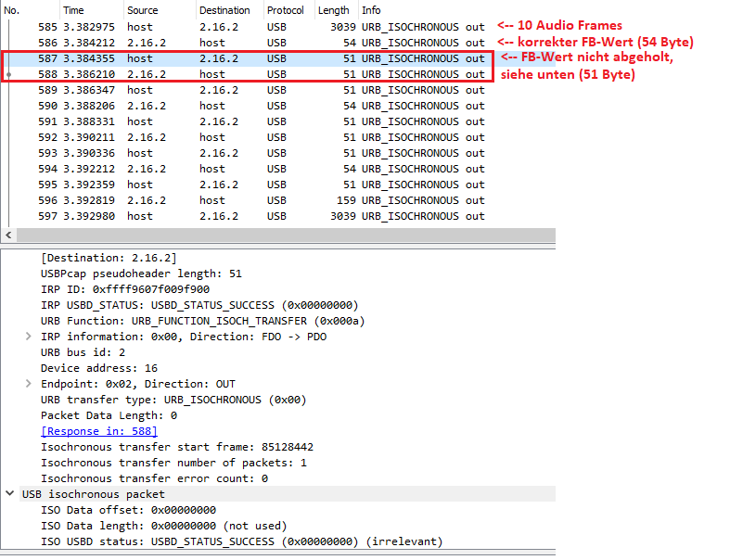The height and width of the screenshot is (560, 730).
Task: Select URB Function ISOCH_TRANSFER line
Action: click(x=203, y=321)
